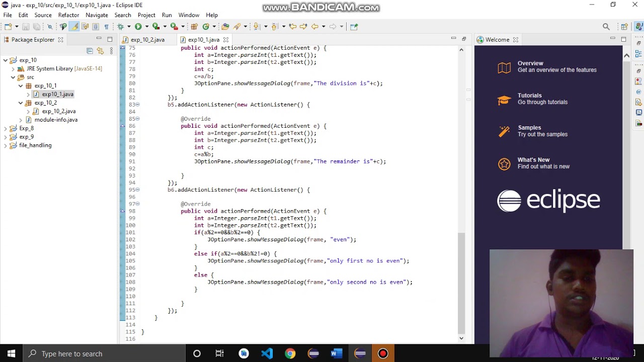This screenshot has height=362, width=644.
Task: Open the Search magnifier icon at top right
Action: click(x=606, y=27)
